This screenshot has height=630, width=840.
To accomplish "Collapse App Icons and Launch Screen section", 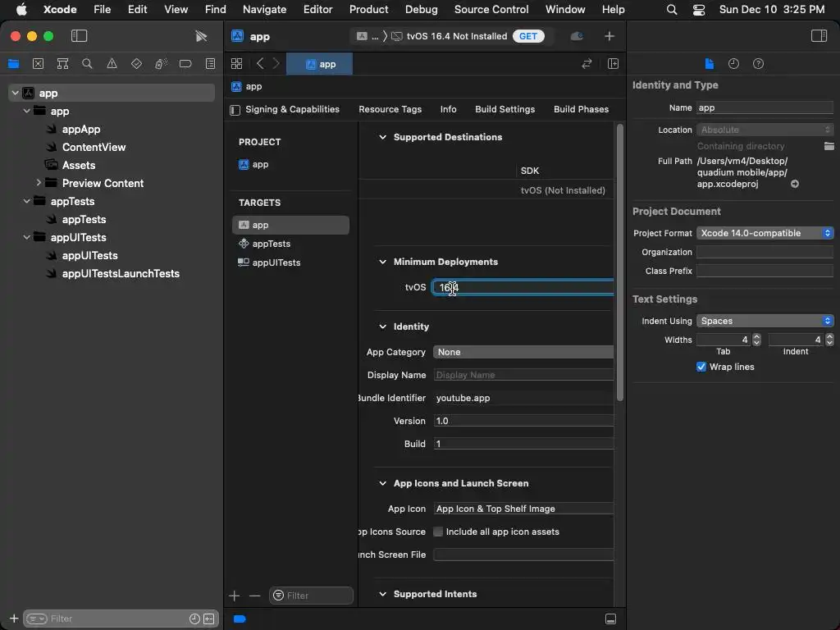I will [382, 483].
